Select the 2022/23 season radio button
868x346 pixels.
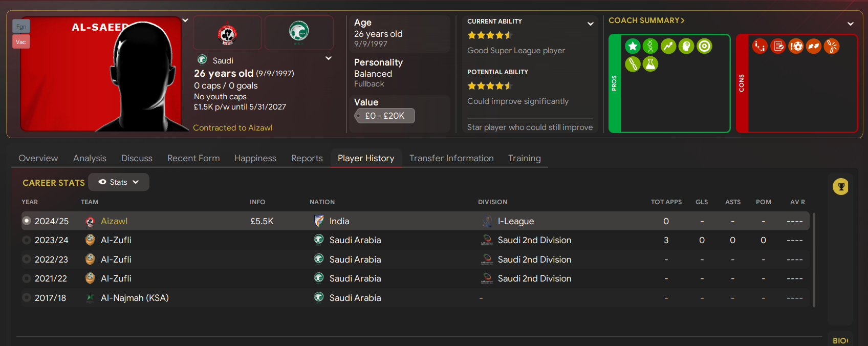point(27,259)
